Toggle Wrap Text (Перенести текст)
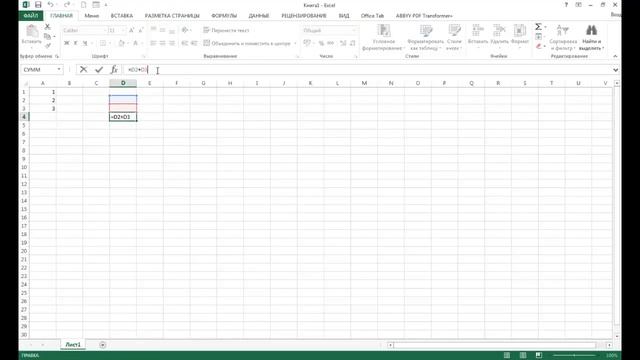 point(226,31)
